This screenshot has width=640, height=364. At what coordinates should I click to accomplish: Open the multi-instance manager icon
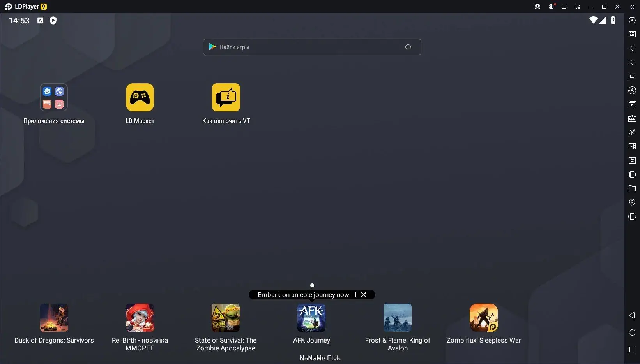632,104
